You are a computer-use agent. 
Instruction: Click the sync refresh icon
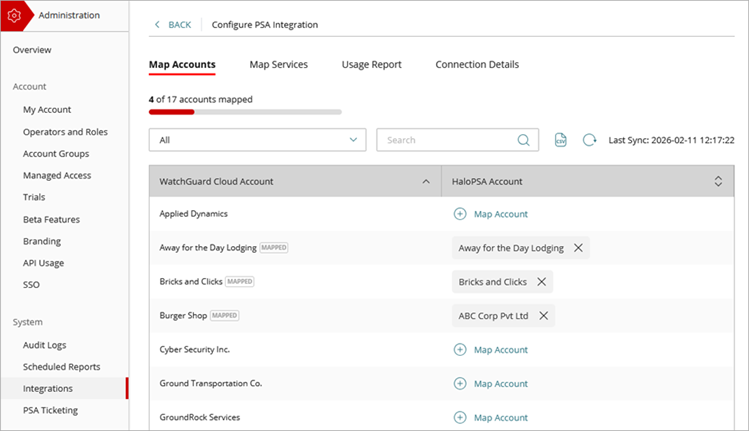(x=589, y=140)
